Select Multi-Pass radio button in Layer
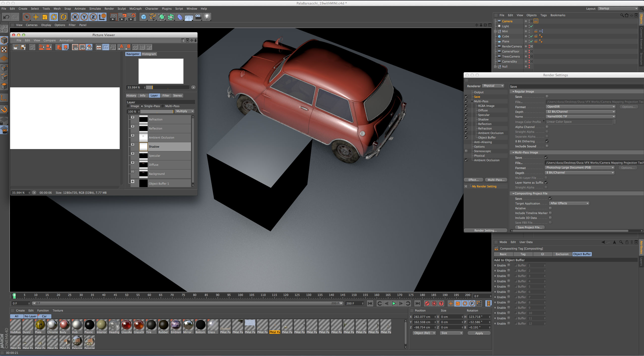This screenshot has width=644, height=356. (x=163, y=106)
